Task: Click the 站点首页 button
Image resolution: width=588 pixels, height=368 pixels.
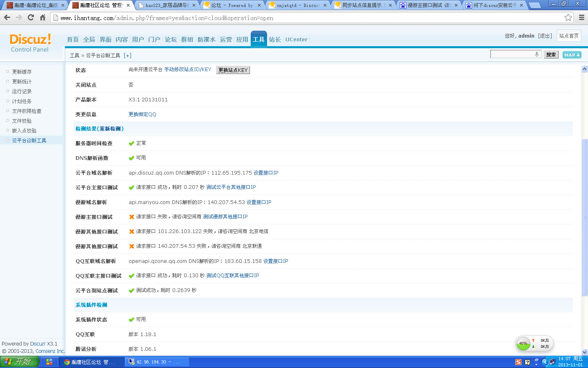Action: (x=569, y=36)
